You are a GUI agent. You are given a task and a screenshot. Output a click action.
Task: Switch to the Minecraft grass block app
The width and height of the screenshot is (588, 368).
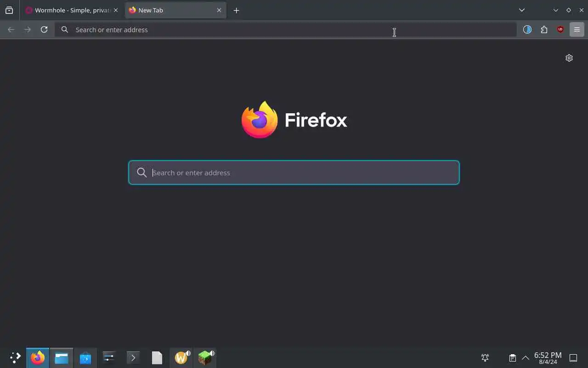pos(205,357)
